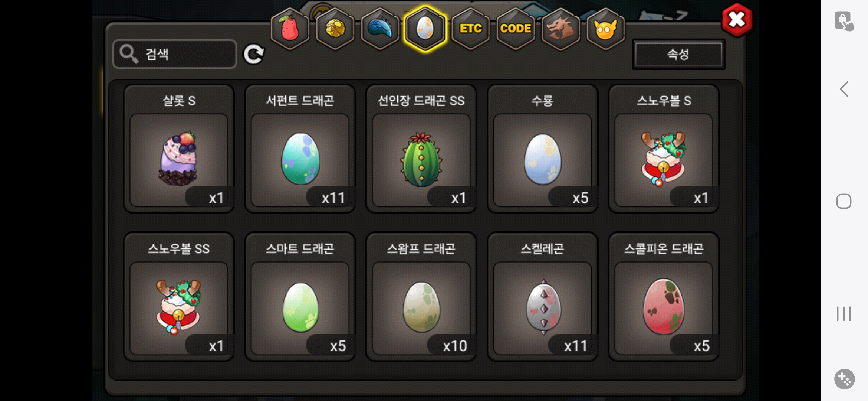The image size is (868, 401).
Task: Close the inventory with red X
Action: [x=737, y=20]
